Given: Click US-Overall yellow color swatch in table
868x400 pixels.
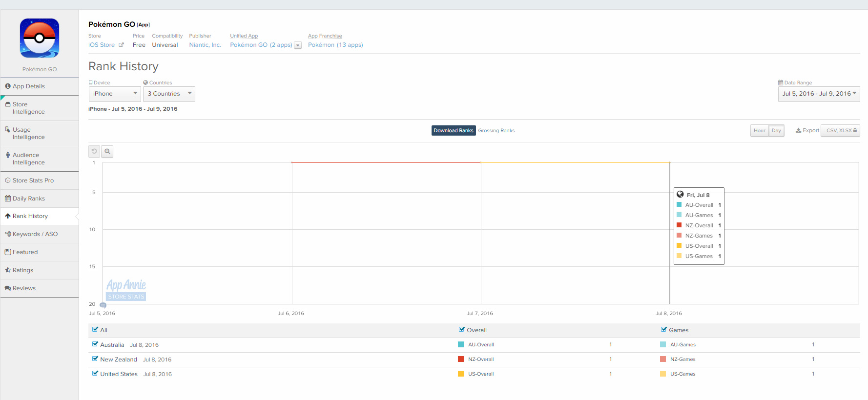Looking at the screenshot, I should (461, 374).
